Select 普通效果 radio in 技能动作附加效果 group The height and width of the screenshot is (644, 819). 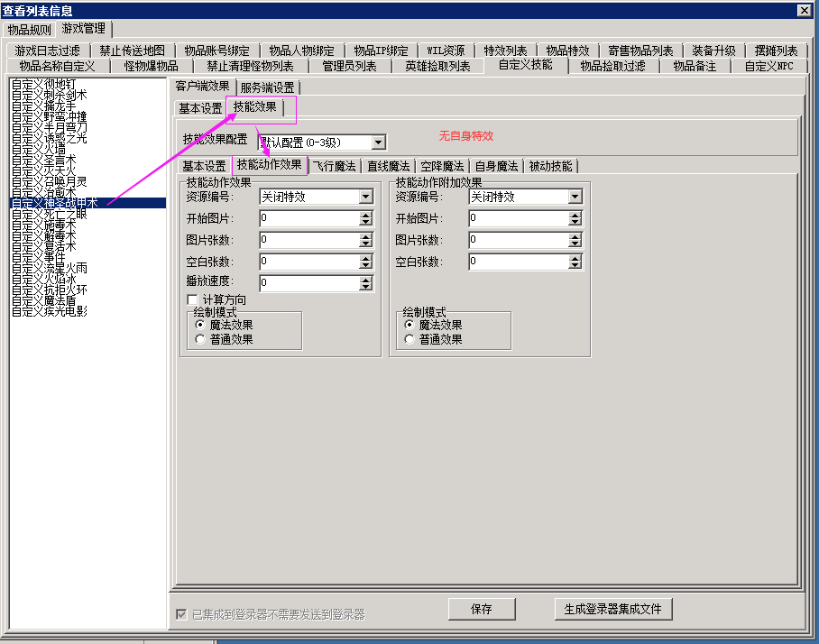[x=409, y=339]
